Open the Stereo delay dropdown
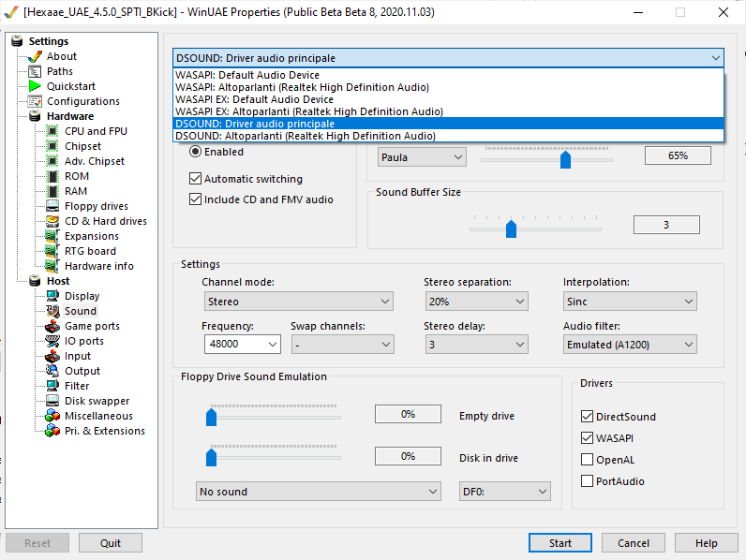Screen dimensions: 746x560 point(477,345)
